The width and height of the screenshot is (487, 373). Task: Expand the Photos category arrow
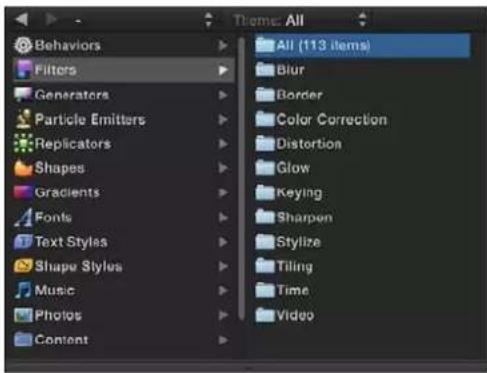pos(223,315)
